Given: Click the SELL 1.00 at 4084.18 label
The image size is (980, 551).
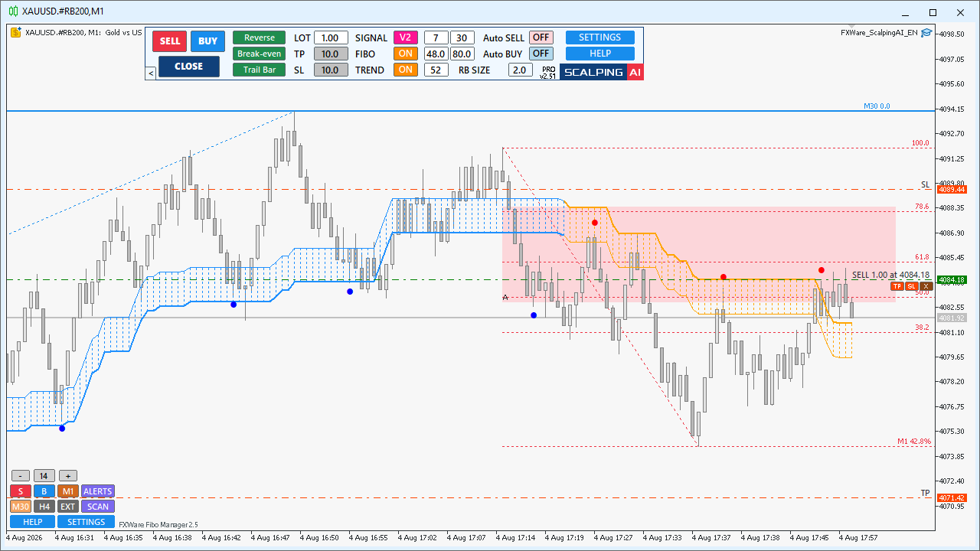Looking at the screenshot, I should 890,275.
